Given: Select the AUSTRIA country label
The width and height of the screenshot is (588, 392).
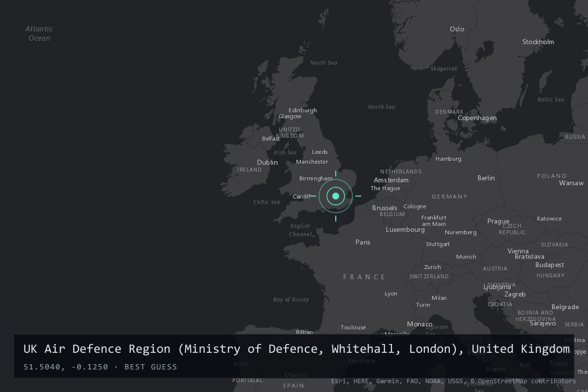Looking at the screenshot, I should (495, 269).
